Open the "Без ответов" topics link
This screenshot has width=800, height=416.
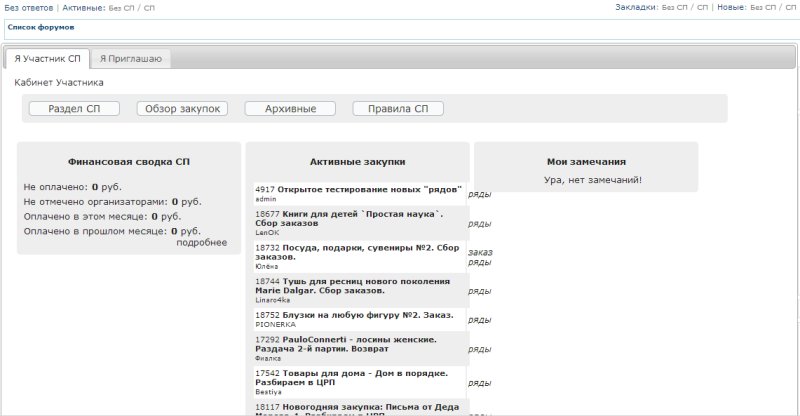(x=28, y=8)
